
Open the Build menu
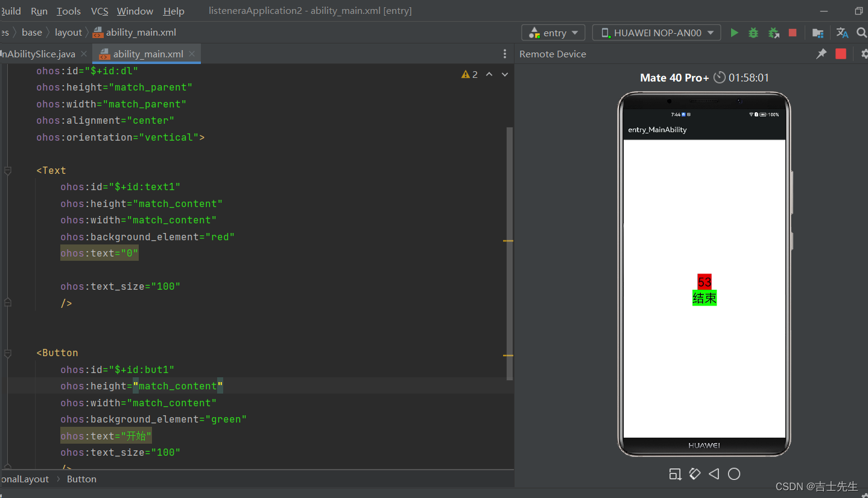10,11
